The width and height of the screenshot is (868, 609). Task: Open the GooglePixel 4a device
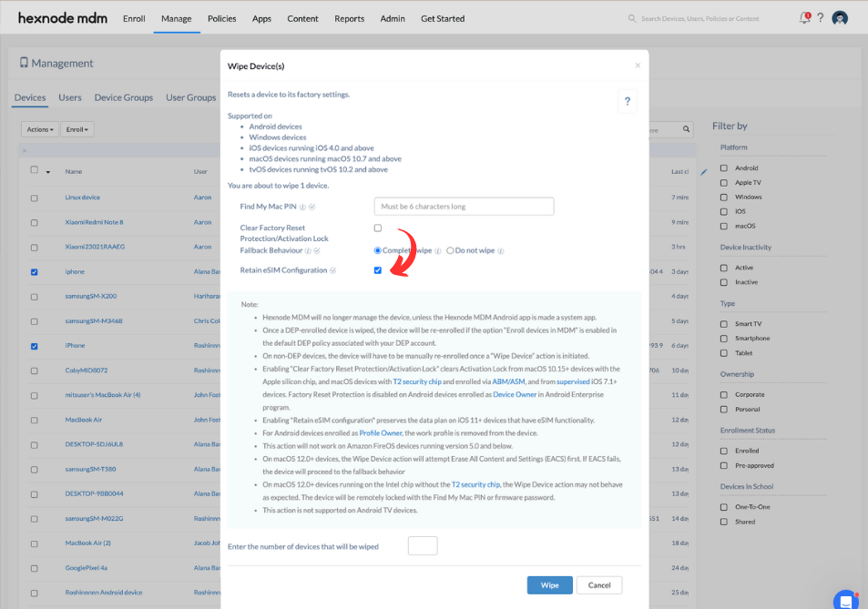click(x=87, y=568)
